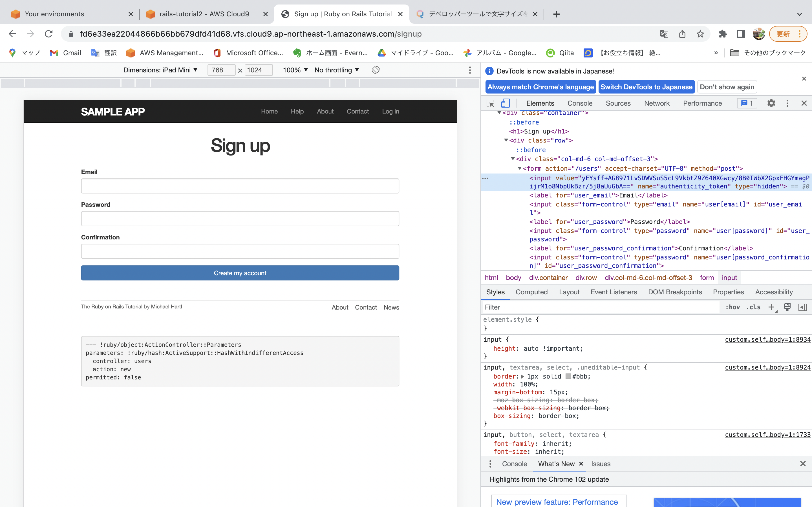The width and height of the screenshot is (812, 507).
Task: Switch to the Console DevTools tab
Action: pyautogui.click(x=579, y=103)
